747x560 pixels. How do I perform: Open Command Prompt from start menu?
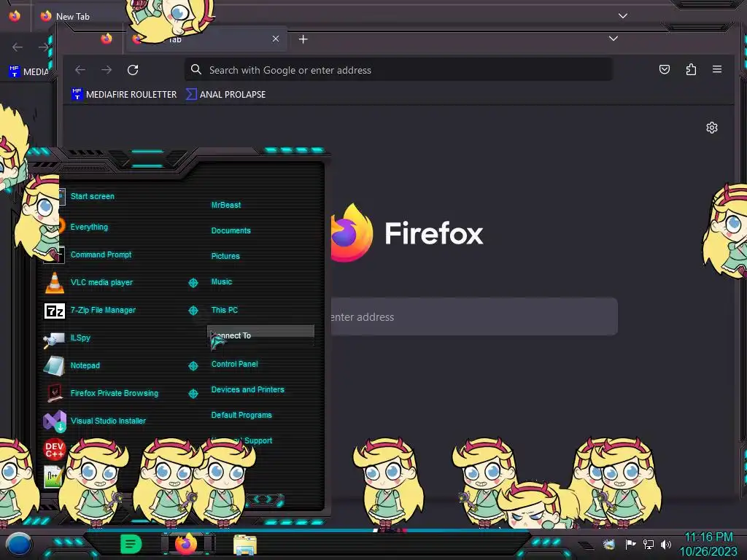(101, 254)
